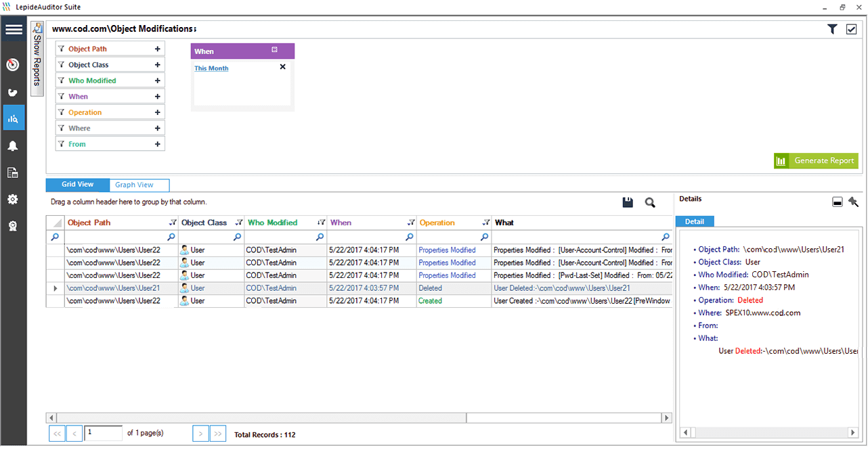Screen dimensions: 868x462
Task: Collapse the purple When filter box
Action: click(x=274, y=50)
